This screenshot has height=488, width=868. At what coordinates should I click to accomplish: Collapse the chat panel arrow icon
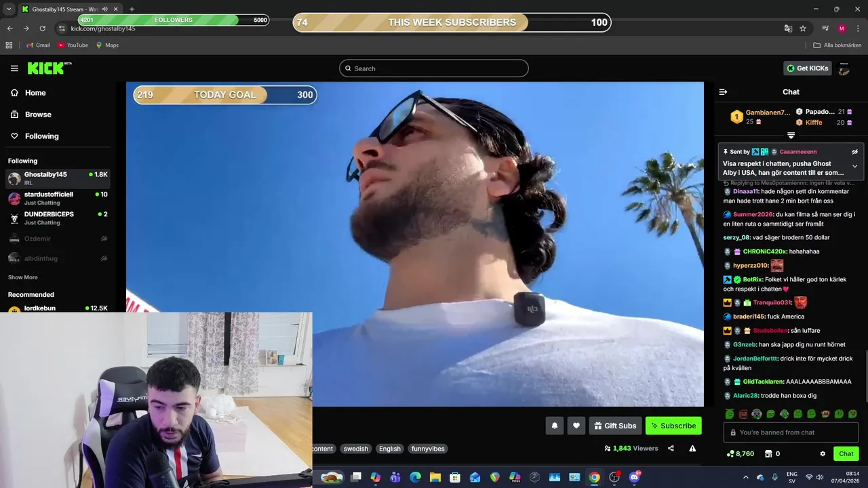pyautogui.click(x=723, y=91)
